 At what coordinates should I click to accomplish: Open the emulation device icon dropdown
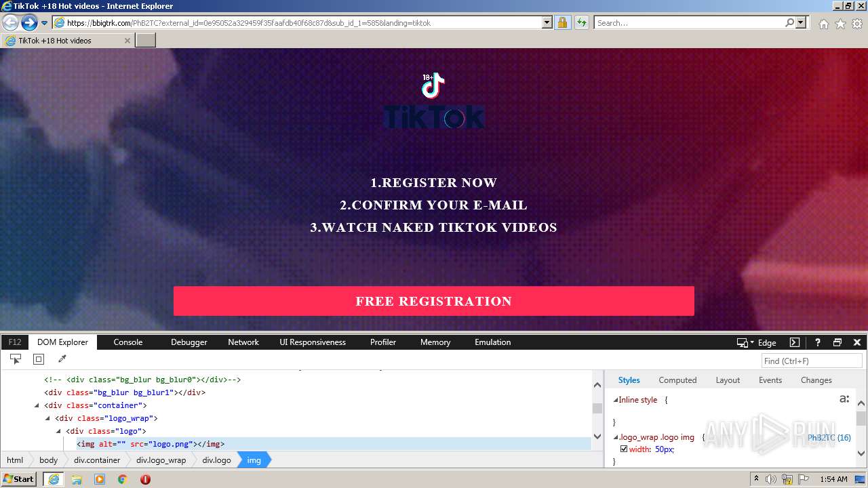click(x=746, y=342)
